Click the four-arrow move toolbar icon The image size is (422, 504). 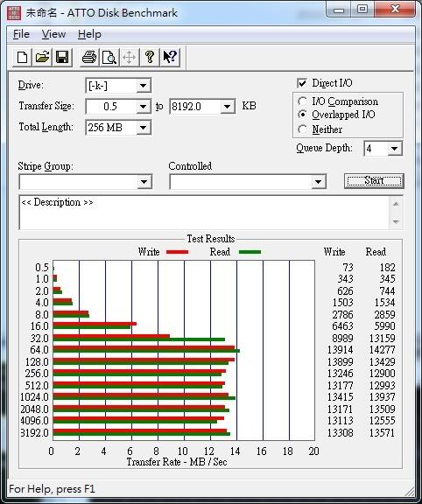(x=129, y=58)
